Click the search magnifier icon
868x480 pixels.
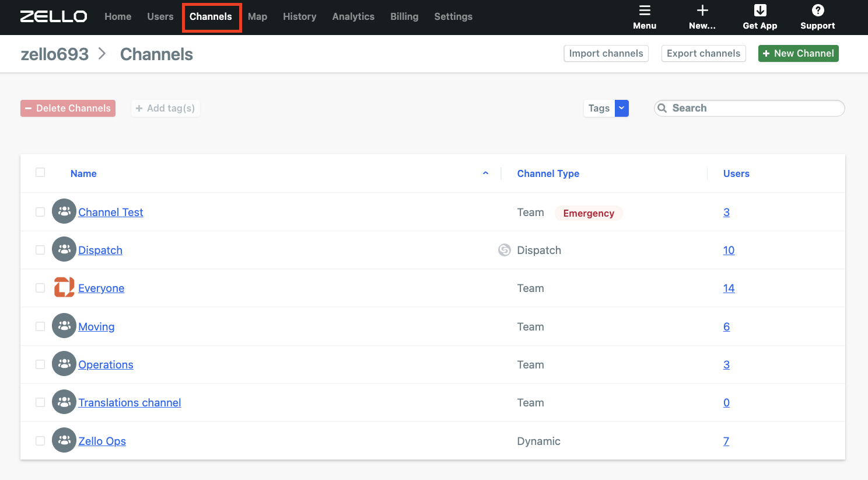coord(662,108)
